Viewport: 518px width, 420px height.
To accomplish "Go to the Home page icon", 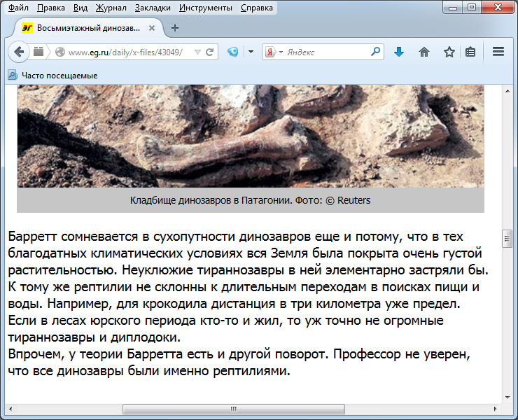I will tap(424, 52).
